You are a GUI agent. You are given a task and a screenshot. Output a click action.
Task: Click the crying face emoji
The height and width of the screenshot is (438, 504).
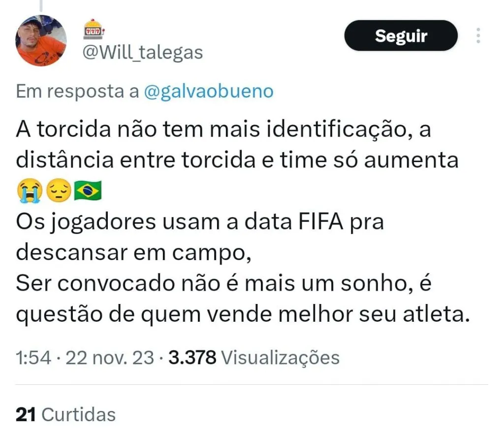30,191
